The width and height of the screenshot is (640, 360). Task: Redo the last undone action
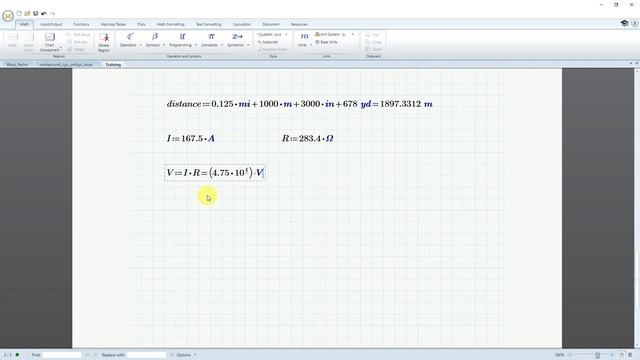click(x=52, y=13)
